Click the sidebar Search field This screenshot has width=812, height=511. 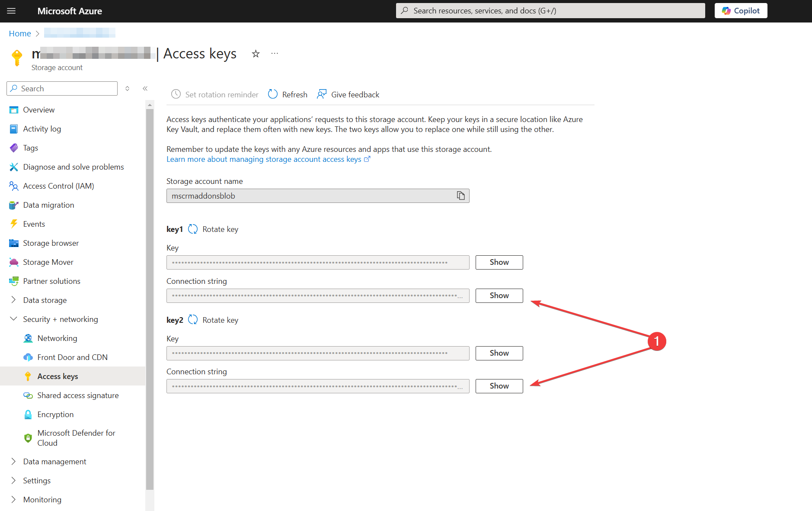(x=62, y=88)
